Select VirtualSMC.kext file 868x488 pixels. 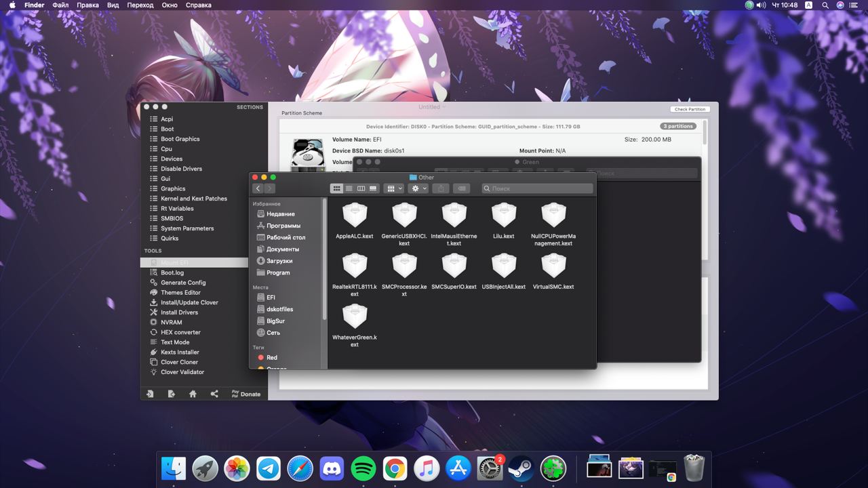click(x=553, y=272)
